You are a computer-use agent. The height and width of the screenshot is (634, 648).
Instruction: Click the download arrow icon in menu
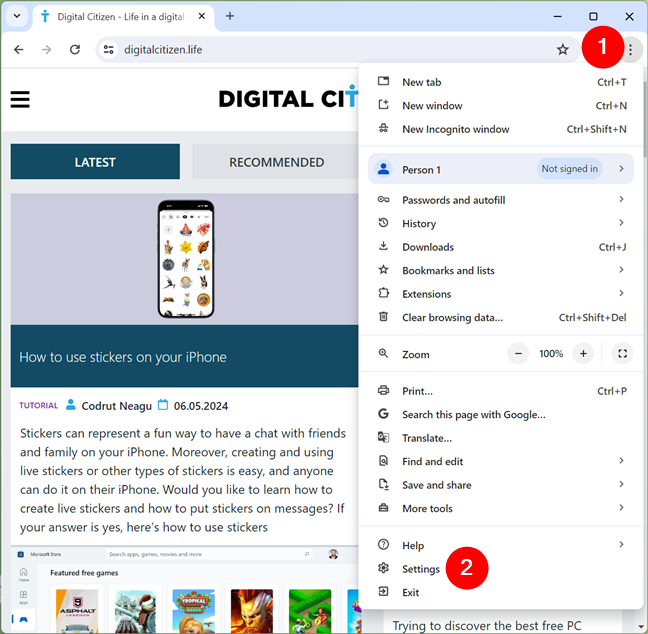pyautogui.click(x=384, y=246)
